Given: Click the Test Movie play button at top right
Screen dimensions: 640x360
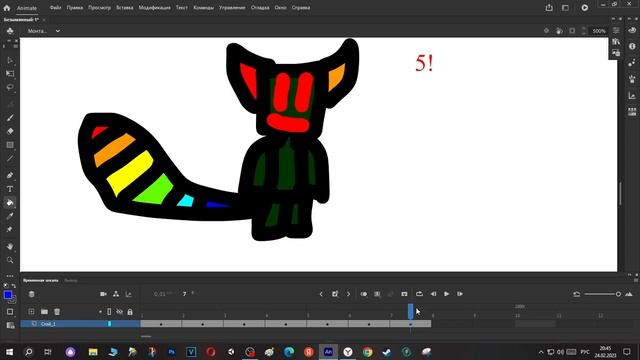Looking at the screenshot, I should pyautogui.click(x=585, y=7).
